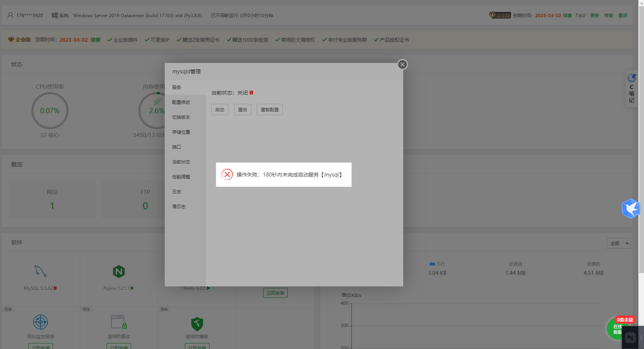Click the 堡塔防爆破 shield icon
The height and width of the screenshot is (349, 644).
click(x=197, y=324)
